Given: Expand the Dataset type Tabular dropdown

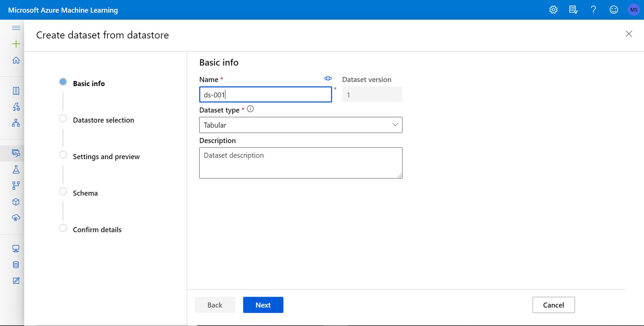Looking at the screenshot, I should point(300,125).
